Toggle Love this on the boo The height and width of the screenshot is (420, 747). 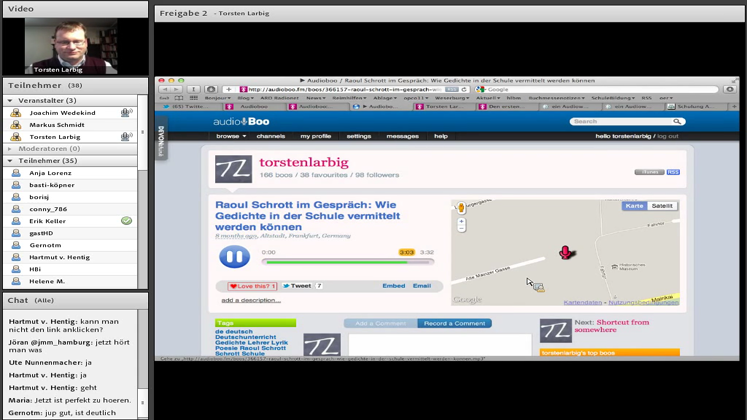point(250,286)
